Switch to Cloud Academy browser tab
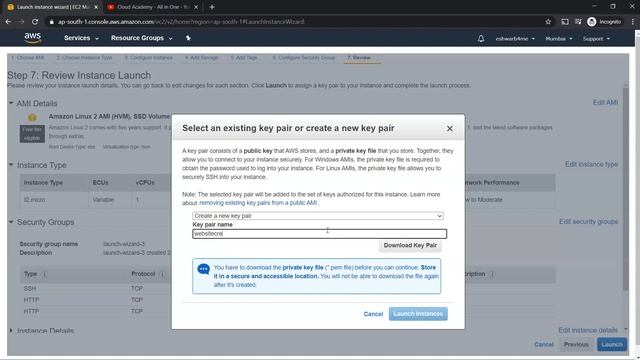 click(153, 7)
